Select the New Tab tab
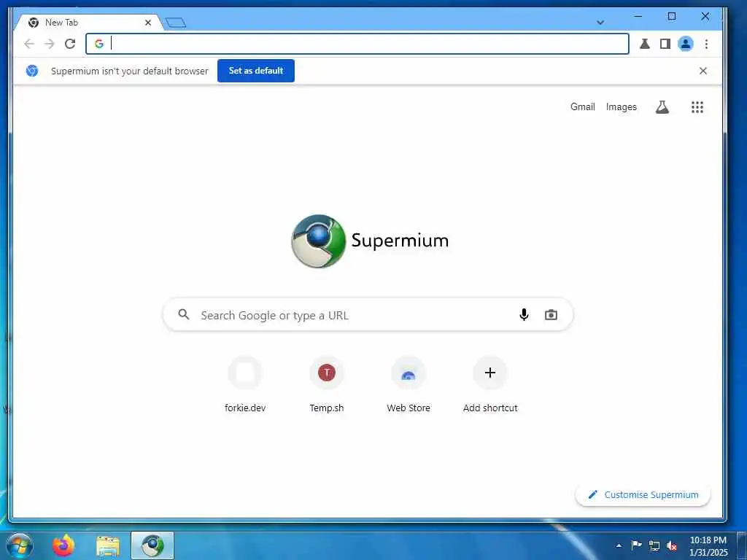Viewport: 747px width, 560px height. [88, 23]
